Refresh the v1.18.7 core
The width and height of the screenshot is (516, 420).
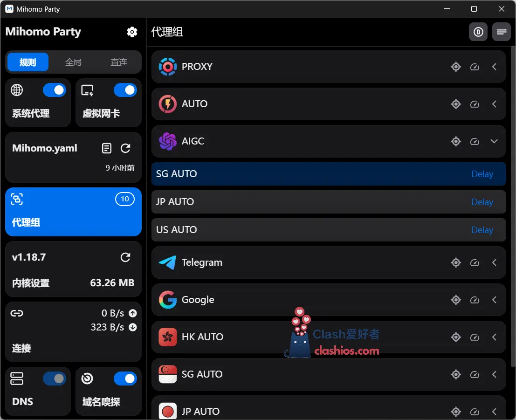pos(125,257)
